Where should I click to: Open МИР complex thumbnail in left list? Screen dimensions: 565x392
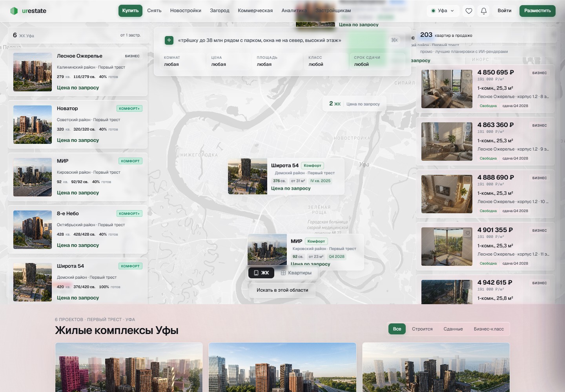point(33,177)
